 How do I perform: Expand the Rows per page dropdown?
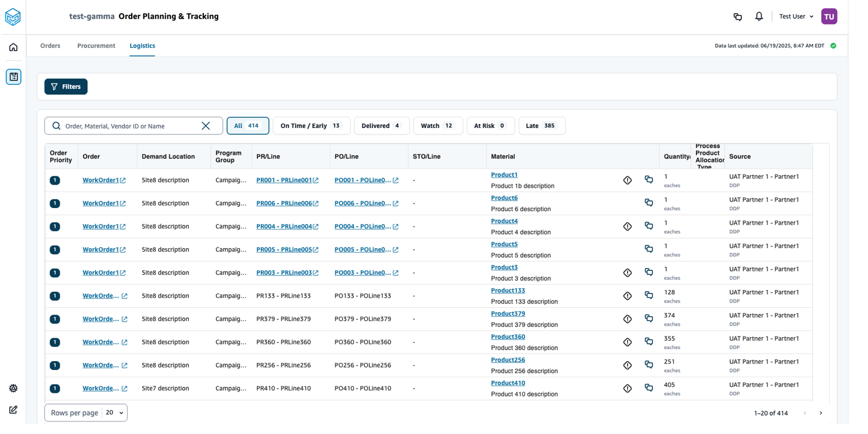click(114, 412)
